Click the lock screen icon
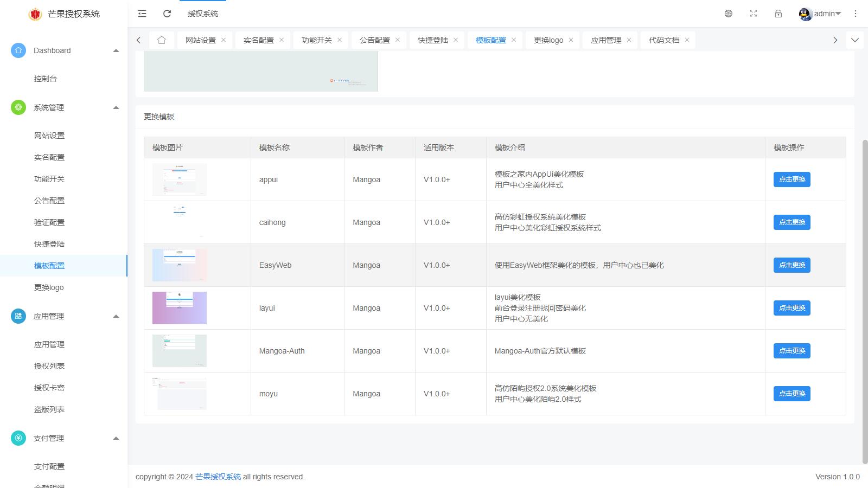The image size is (868, 488). click(778, 14)
